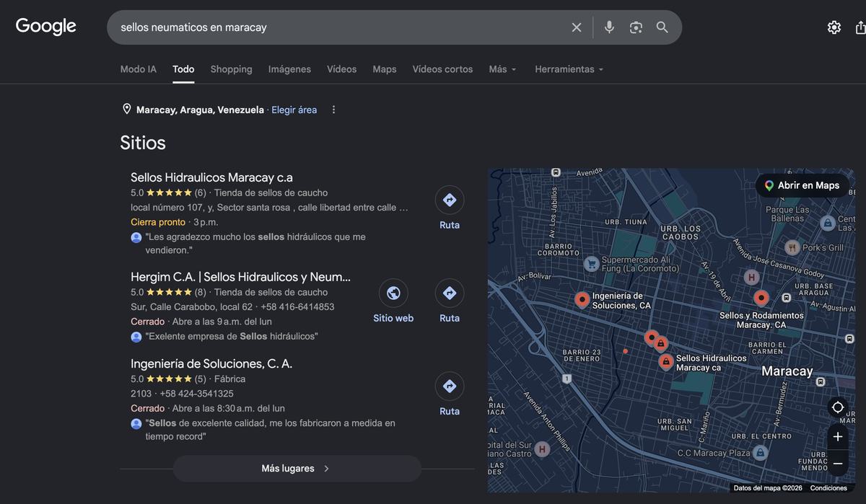Submit search with magnifying glass icon

(x=662, y=27)
